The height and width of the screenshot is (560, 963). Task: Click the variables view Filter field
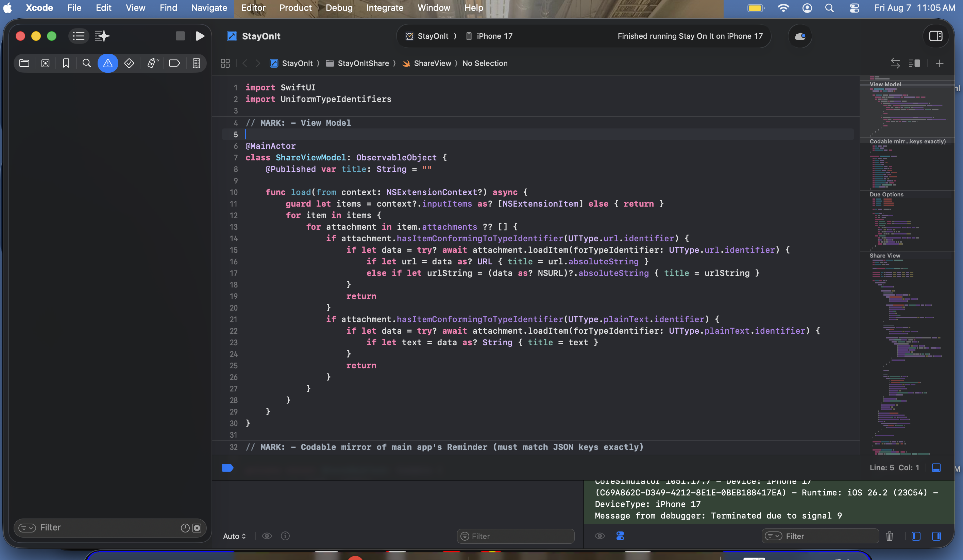tap(516, 536)
